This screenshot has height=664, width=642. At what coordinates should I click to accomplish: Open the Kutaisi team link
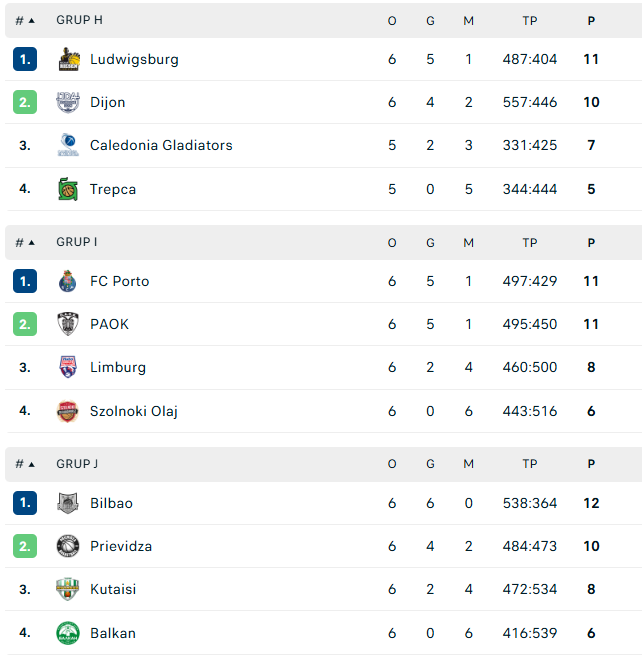point(113,589)
